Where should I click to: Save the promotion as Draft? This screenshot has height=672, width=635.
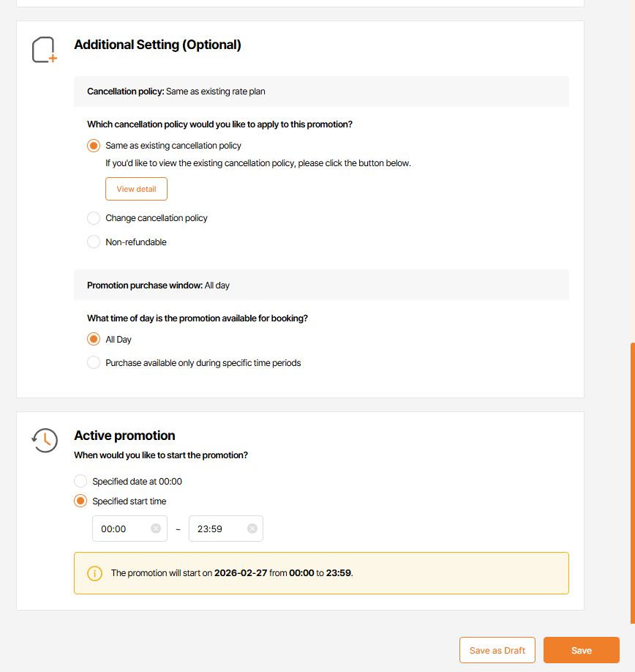coord(497,650)
